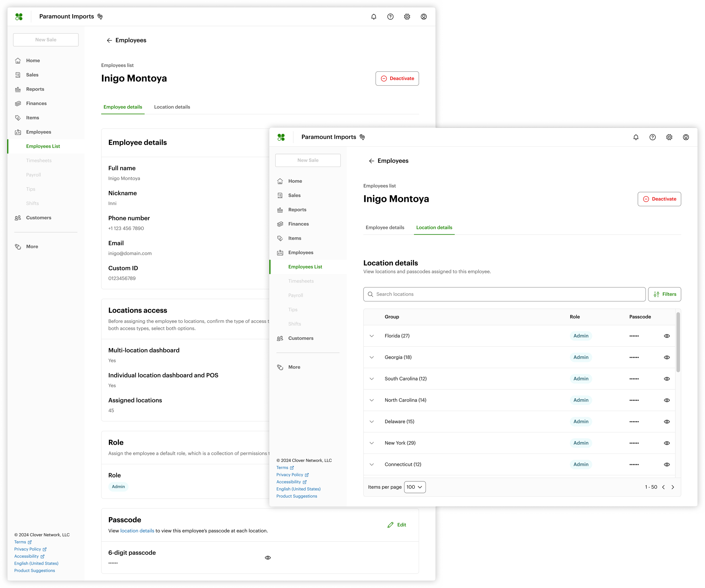The image size is (705, 588).
Task: Click the notification bell in front window
Action: pyautogui.click(x=636, y=137)
